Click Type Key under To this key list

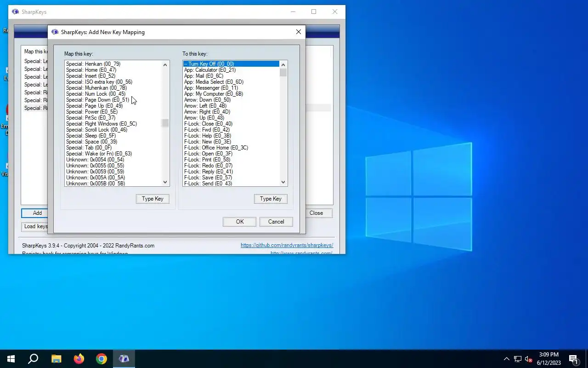tap(271, 199)
